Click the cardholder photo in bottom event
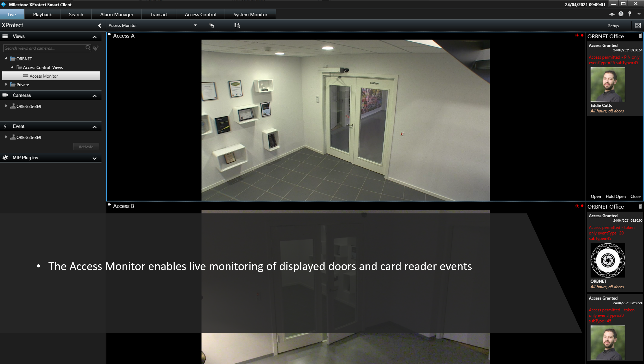The height and width of the screenshot is (364, 644). [608, 342]
